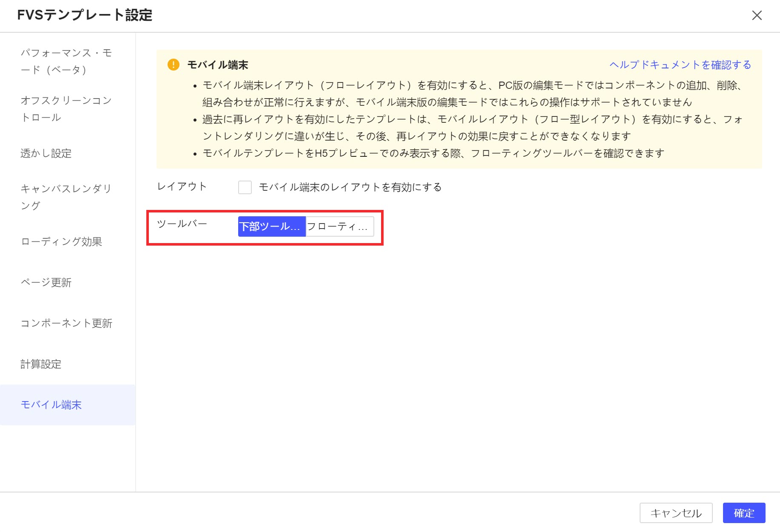The image size is (780, 532).
Task: Choose the 下部ツール… toolbar option
Action: (x=272, y=226)
